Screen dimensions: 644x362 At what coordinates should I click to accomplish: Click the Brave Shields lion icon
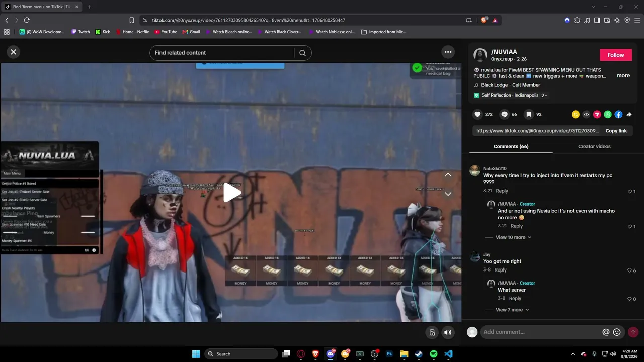[484, 20]
